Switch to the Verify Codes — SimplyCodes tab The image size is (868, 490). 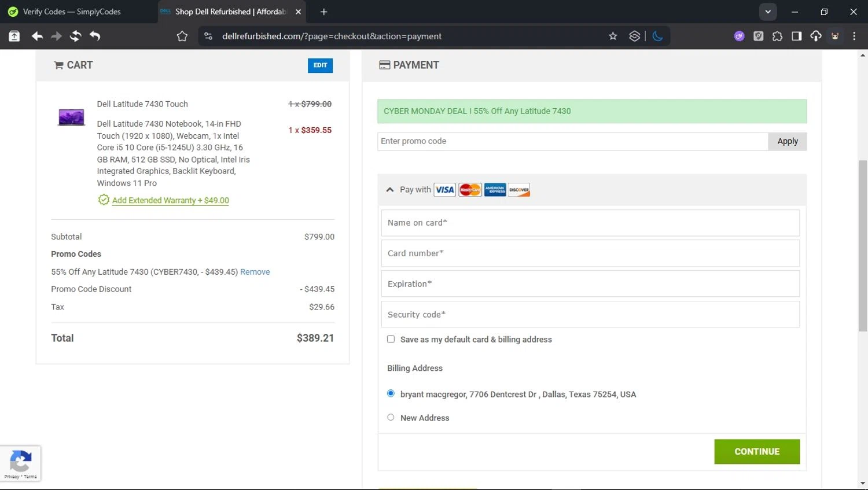coord(72,12)
